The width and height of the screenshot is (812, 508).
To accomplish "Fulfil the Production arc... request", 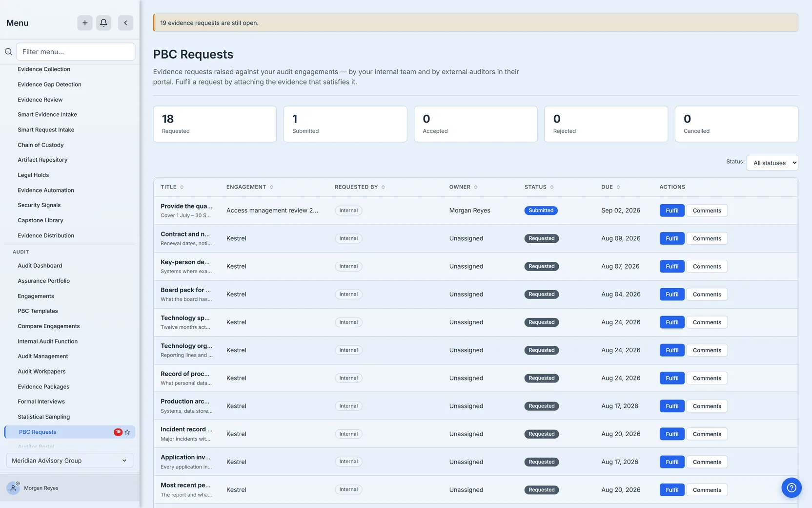I will coord(672,406).
